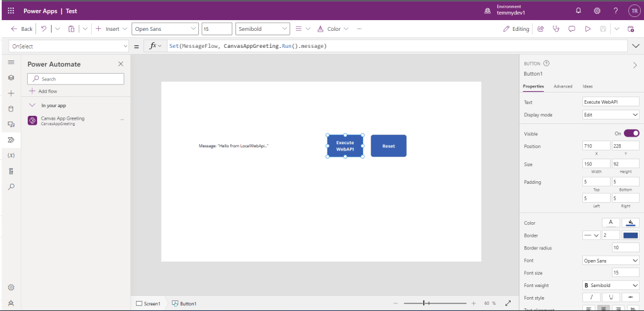Open the app launcher waffle icon

[11, 11]
